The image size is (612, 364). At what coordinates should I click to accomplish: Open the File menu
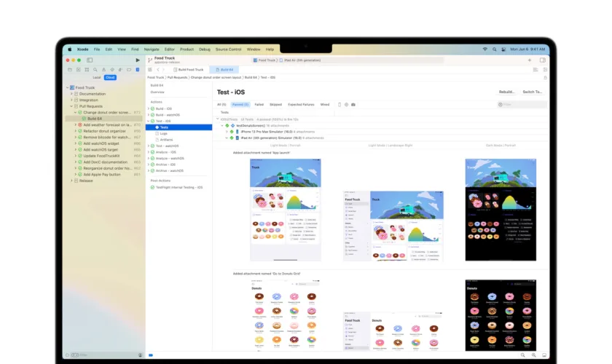point(97,50)
